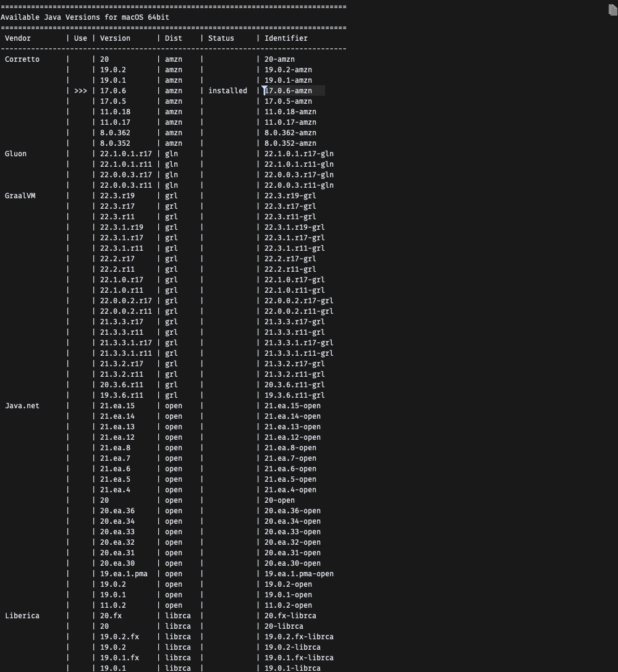618x672 pixels.
Task: Click identifier 11.0.17-amzn
Action: tap(290, 122)
